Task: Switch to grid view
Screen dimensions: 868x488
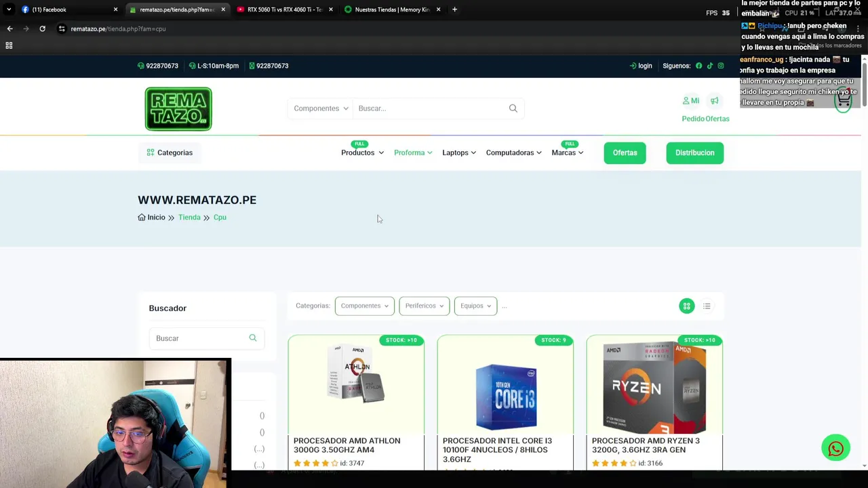Action: tap(686, 306)
